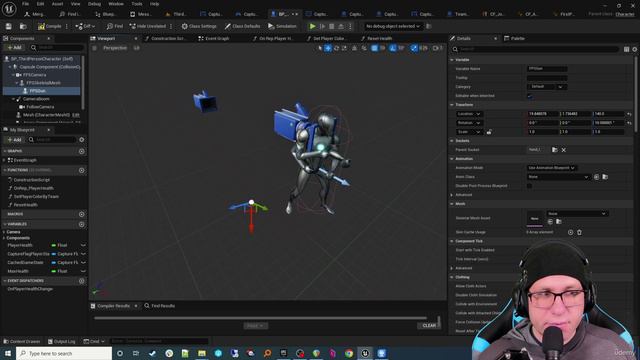
Task: Open the Find tool in toolbar
Action: pos(115,26)
